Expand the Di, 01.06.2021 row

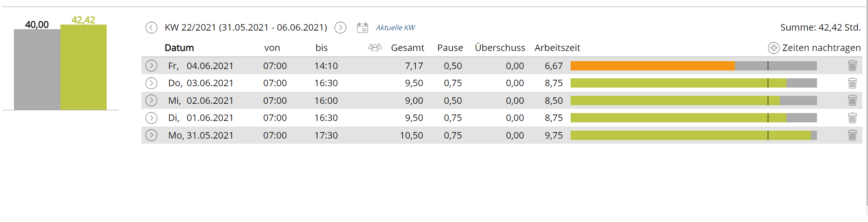pyautogui.click(x=151, y=118)
